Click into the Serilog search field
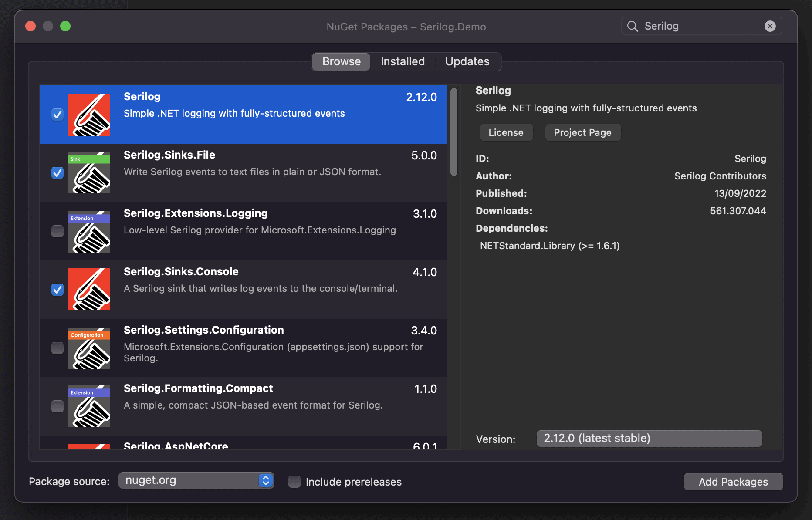Viewport: 812px width, 520px height. click(701, 26)
